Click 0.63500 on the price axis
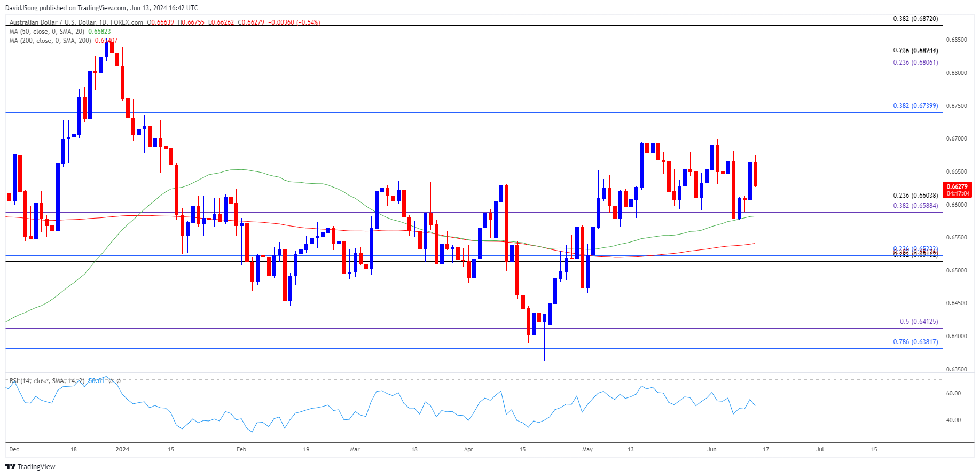The height and width of the screenshot is (476, 980). tap(957, 370)
